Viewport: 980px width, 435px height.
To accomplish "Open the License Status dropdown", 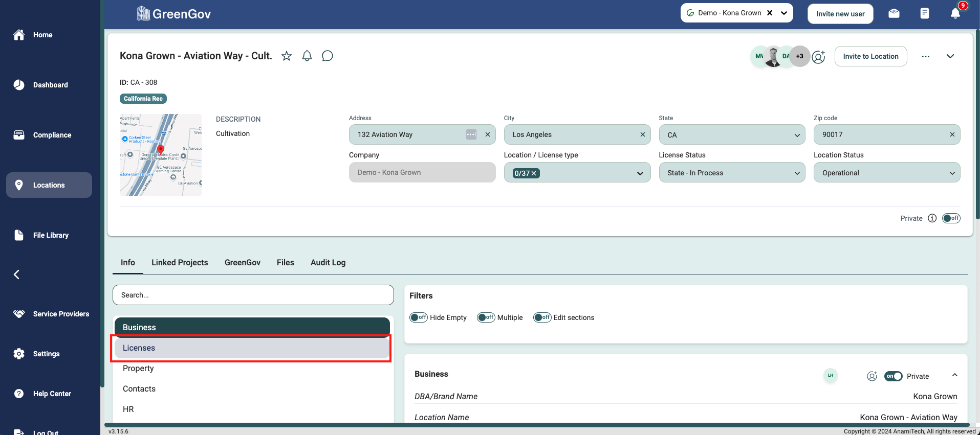I will point(732,173).
